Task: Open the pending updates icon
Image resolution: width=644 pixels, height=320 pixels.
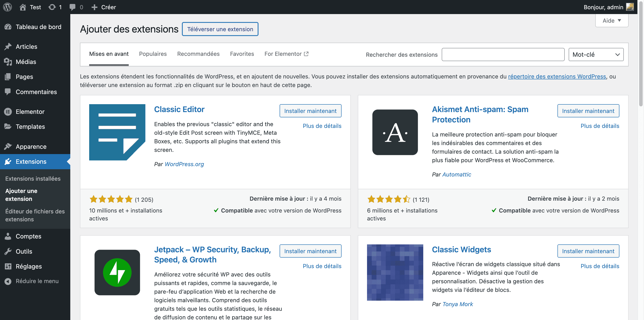Action: click(52, 7)
